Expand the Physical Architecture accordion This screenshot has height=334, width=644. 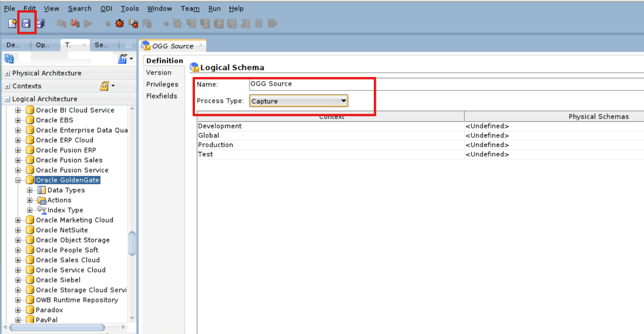(x=7, y=73)
